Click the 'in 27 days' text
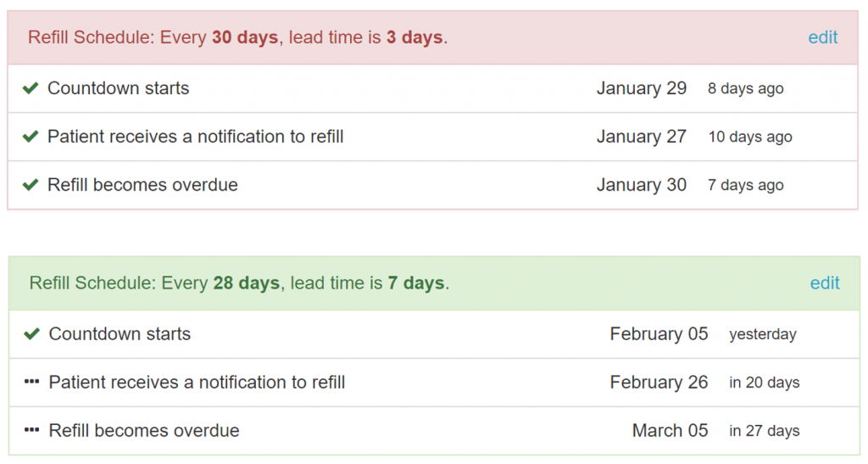Screen dimensions: 868x464 764,431
